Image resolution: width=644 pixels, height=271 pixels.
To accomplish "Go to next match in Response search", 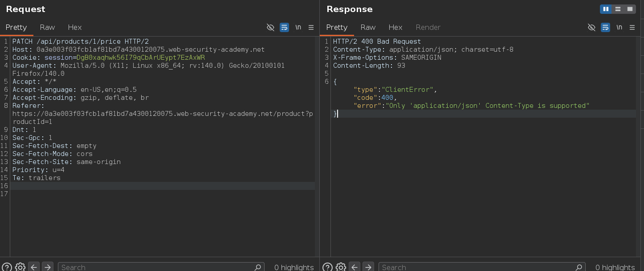I will tap(368, 267).
